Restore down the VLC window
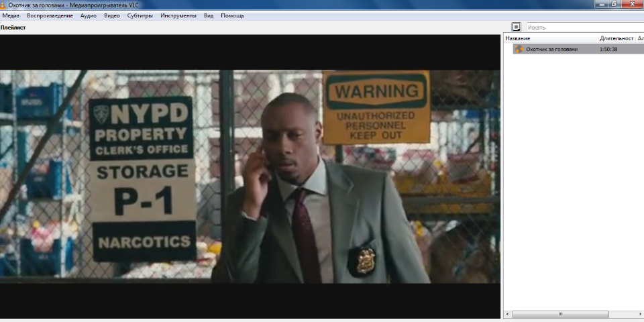Screen dimensions: 644x322 (615, 4)
